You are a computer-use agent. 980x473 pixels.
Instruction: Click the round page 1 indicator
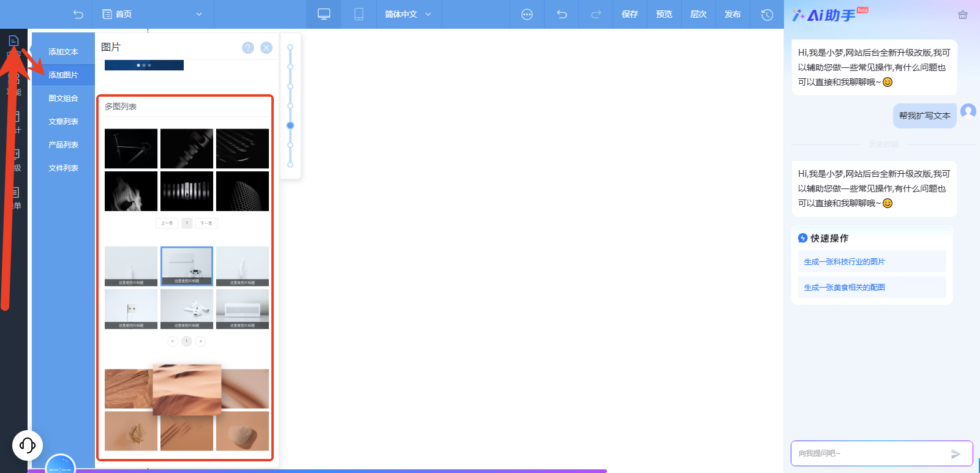(x=187, y=341)
